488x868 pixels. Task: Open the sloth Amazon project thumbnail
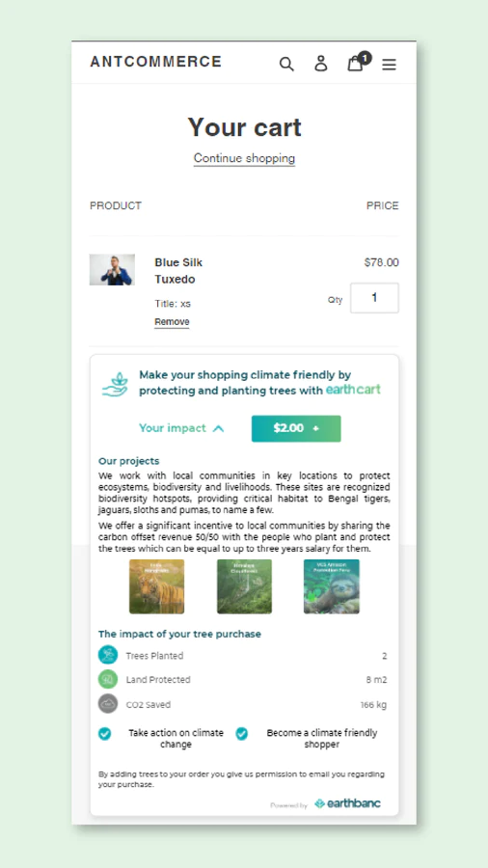tap(332, 586)
